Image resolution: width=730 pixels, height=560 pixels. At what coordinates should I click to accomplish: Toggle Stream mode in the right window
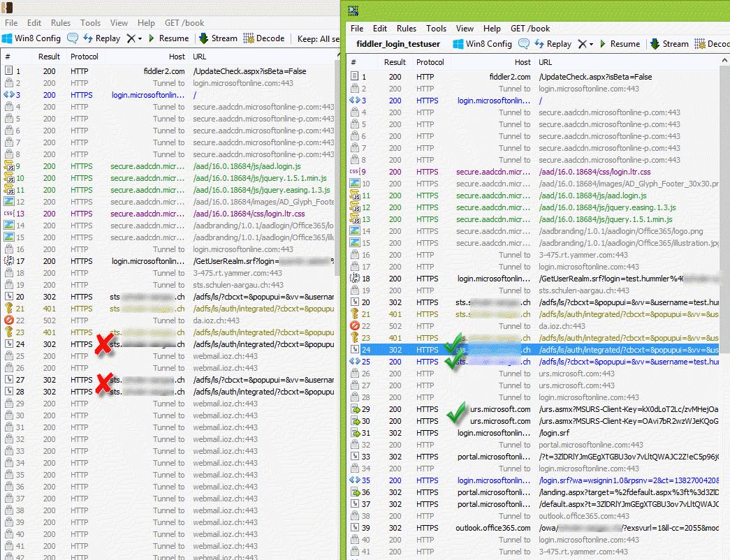[x=669, y=44]
